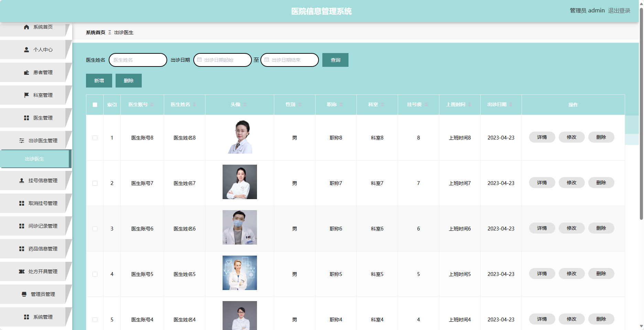Click the home icon beside 系统首页
Screen dimensions: 644x330
pos(26,27)
